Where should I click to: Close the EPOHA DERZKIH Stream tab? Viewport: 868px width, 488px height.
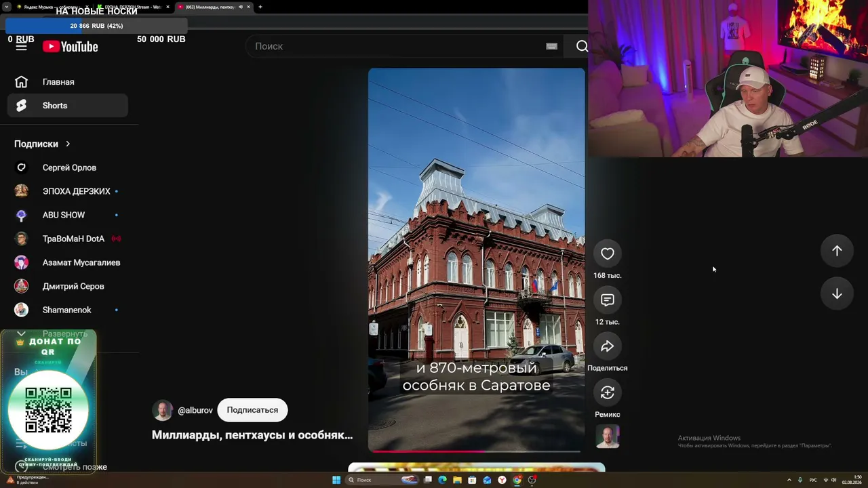coord(167,7)
